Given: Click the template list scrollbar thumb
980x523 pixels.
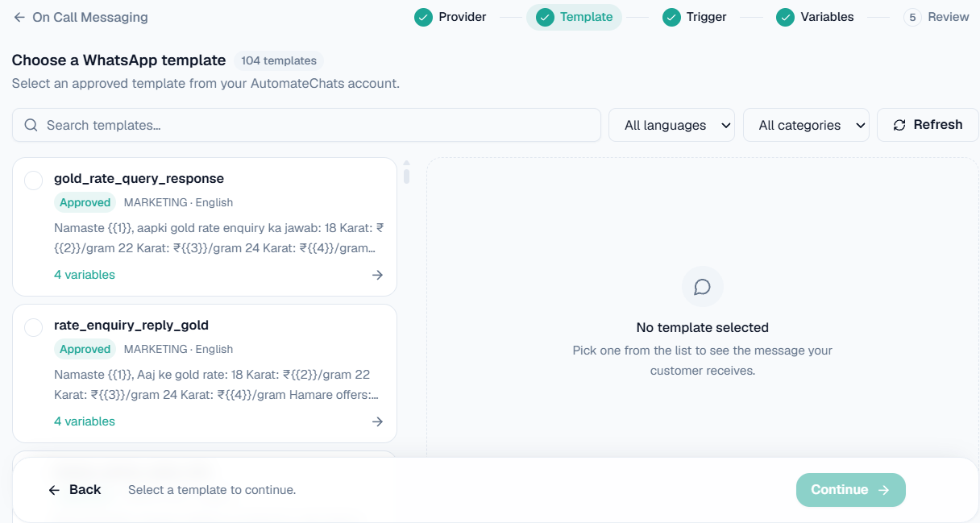Looking at the screenshot, I should tap(406, 175).
